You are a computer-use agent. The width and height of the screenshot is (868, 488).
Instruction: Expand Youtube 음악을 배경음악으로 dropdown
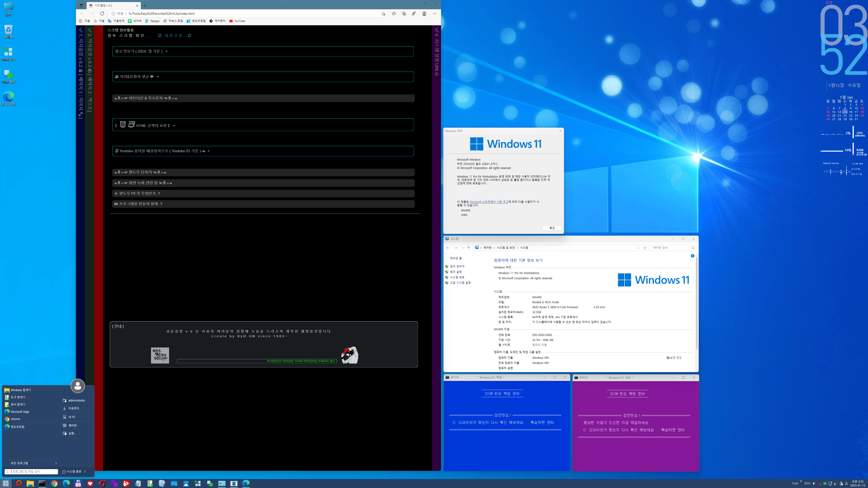[263, 151]
